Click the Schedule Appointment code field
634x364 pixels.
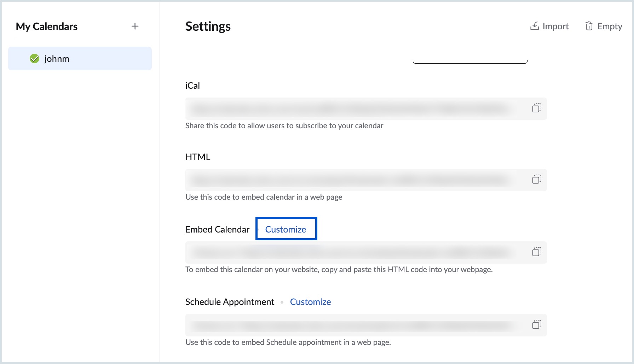click(x=350, y=325)
